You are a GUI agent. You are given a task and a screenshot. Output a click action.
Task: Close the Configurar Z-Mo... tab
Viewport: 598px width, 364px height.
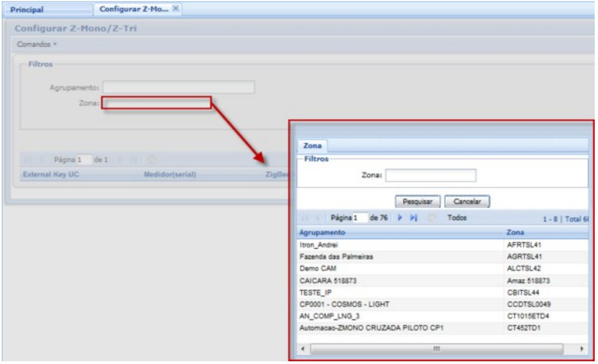[x=176, y=8]
